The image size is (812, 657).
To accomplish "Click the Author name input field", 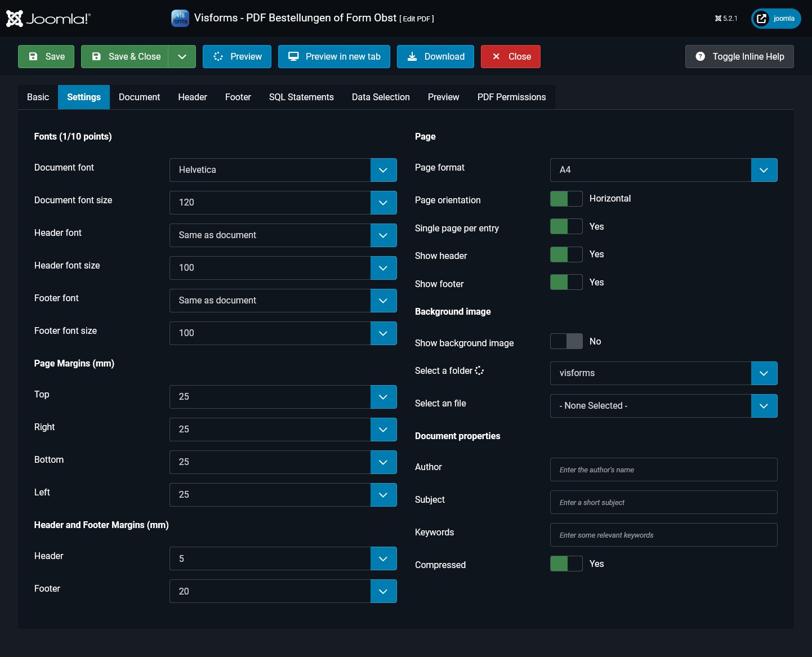I will point(663,470).
